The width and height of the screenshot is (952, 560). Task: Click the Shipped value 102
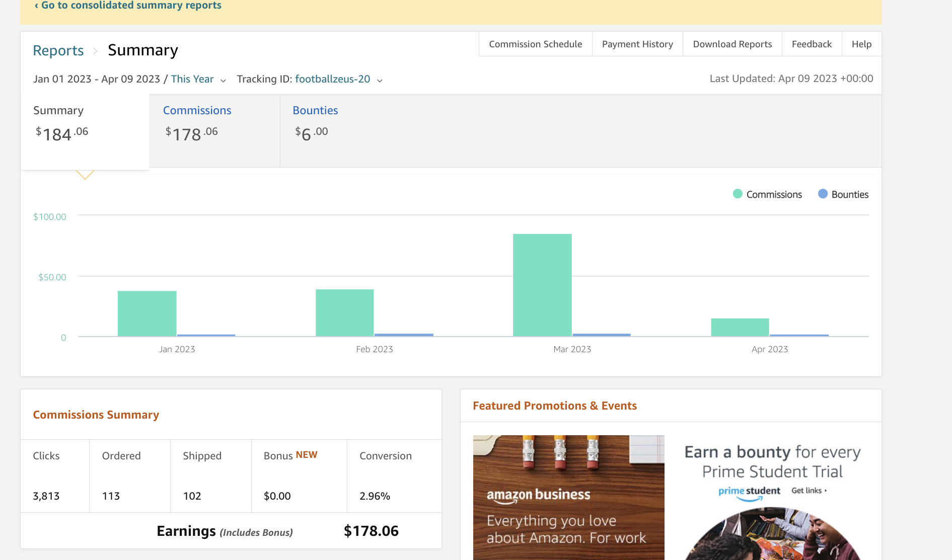coord(192,496)
